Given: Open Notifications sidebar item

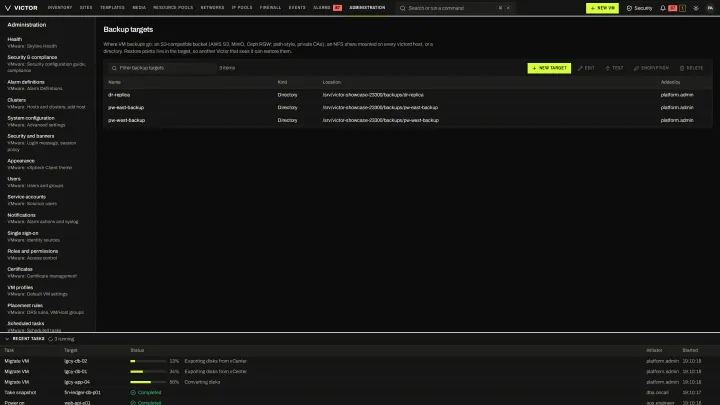Looking at the screenshot, I should 48,218.
